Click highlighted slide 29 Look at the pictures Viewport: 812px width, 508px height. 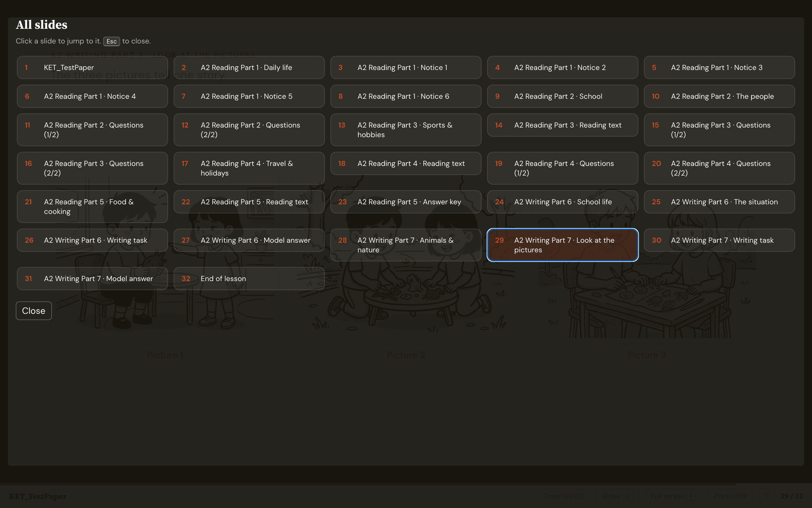[x=562, y=245]
